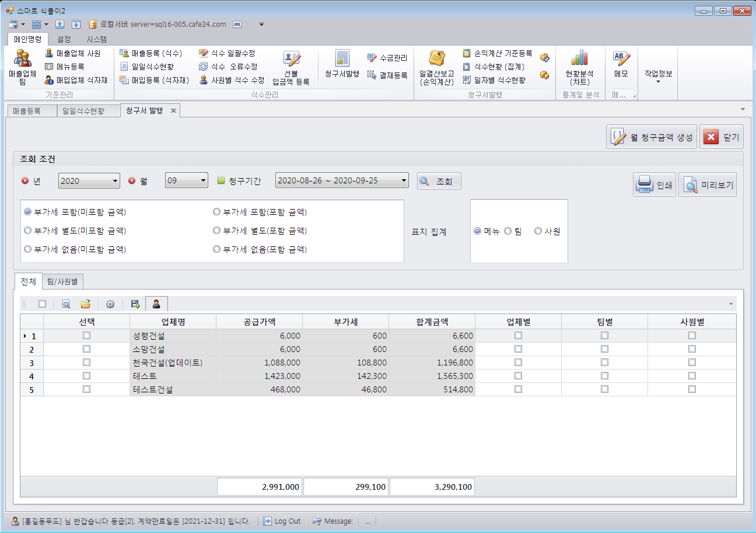Tick 사원별 checkbox for 테스트 row
This screenshot has height=533, width=756.
click(692, 376)
